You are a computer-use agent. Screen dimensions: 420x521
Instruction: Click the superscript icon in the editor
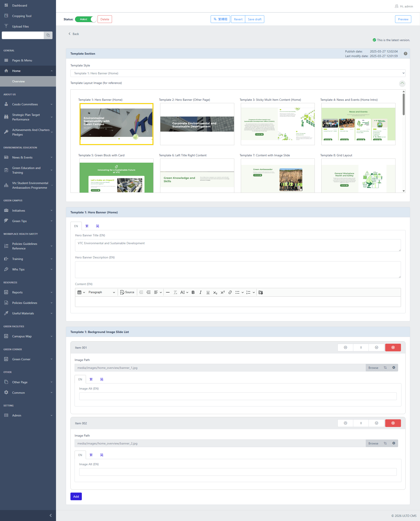point(223,292)
